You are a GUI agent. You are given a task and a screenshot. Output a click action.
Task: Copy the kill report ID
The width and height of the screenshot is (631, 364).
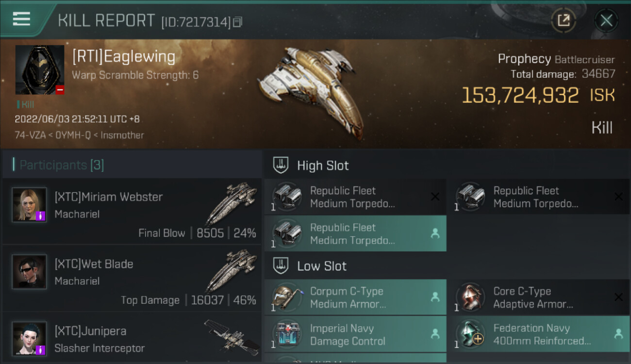(x=237, y=22)
